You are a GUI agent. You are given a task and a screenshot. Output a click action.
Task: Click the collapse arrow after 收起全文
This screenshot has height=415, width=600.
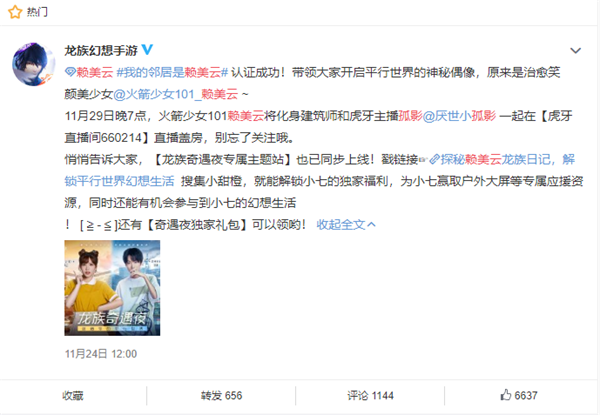coord(371,225)
